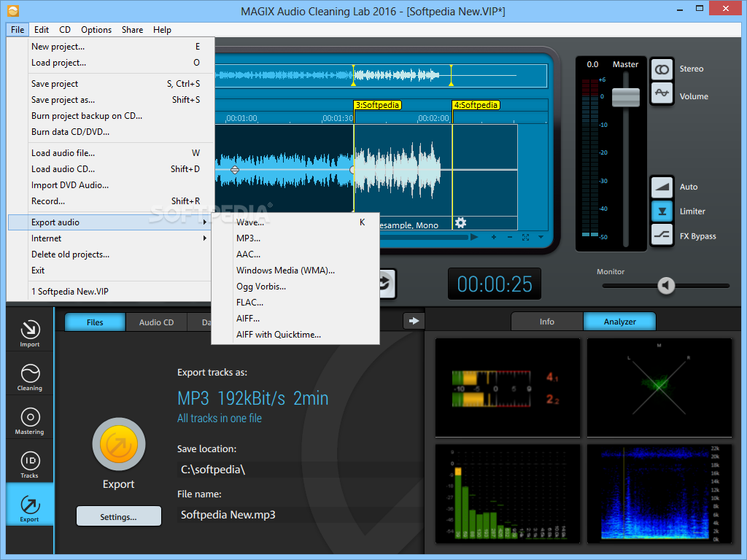Image resolution: width=747 pixels, height=560 pixels.
Task: Open the Options menu
Action: [96, 29]
